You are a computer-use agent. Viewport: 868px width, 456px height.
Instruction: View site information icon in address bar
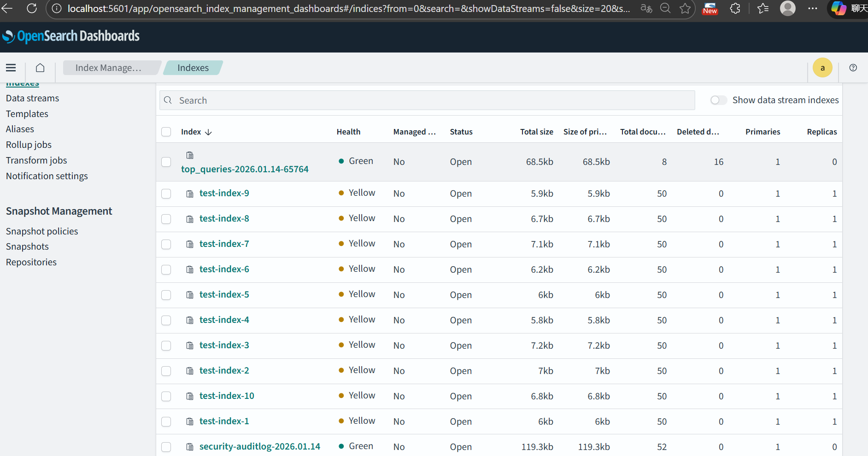point(56,8)
